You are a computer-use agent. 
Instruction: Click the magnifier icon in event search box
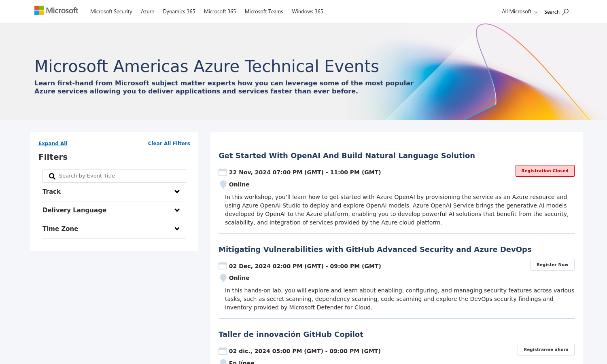pyautogui.click(x=52, y=176)
